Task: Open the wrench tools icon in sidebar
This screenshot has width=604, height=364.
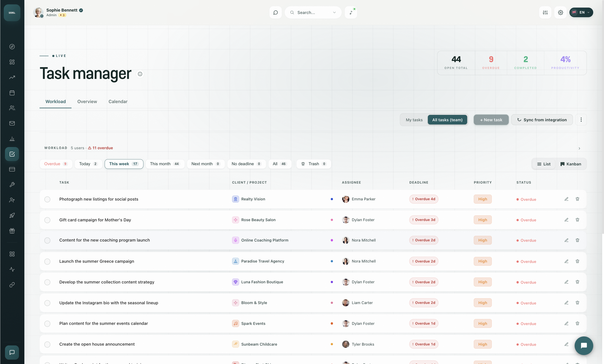Action: click(12, 185)
